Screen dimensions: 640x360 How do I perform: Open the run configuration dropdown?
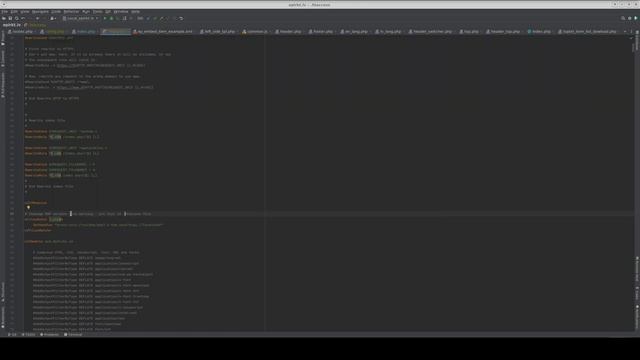click(80, 18)
